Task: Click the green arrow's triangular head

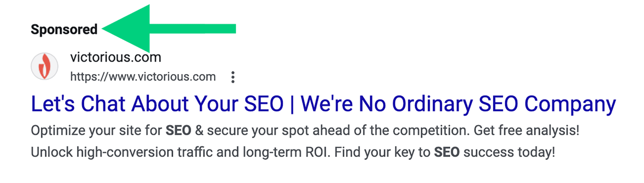Action: [x=126, y=29]
